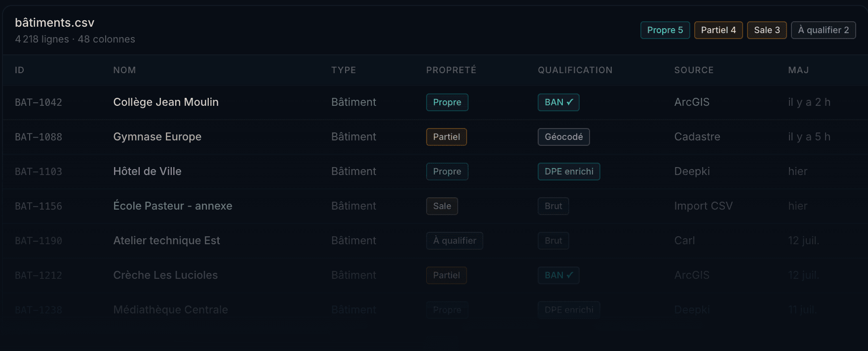Click the BAN ✓ badge for BAT-1042
This screenshot has height=351, width=868.
point(558,102)
